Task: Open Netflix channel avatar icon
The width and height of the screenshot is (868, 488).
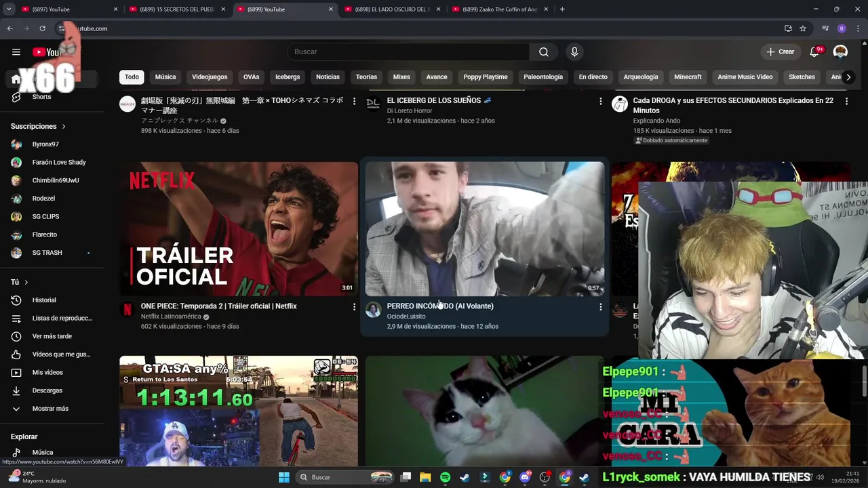Action: click(x=127, y=310)
